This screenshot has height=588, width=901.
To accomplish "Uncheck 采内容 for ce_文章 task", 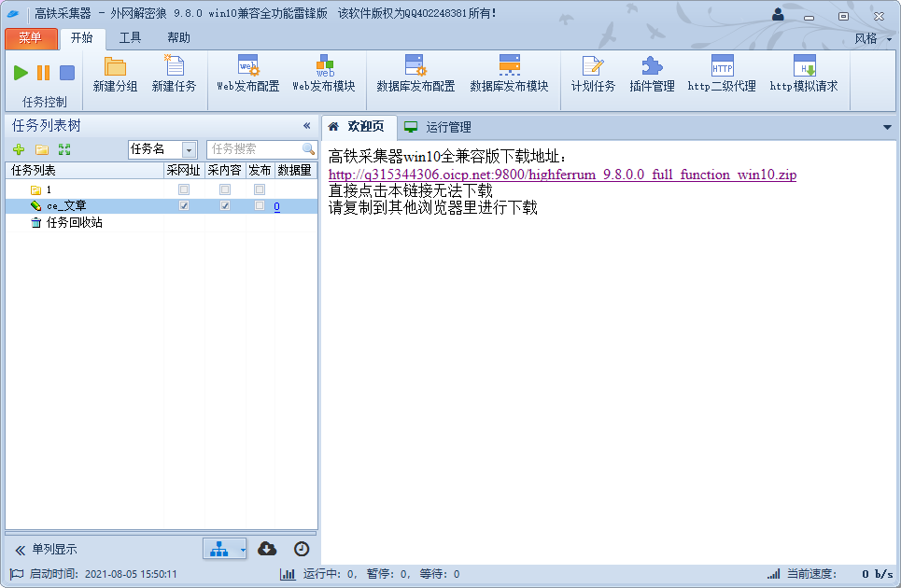I will (x=225, y=205).
